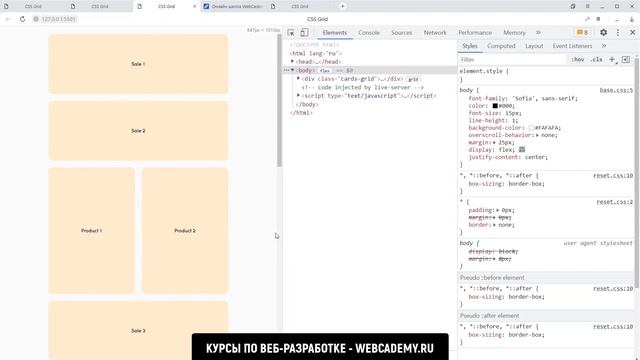Click the downloads arrow in the browser toolbar

coord(632,19)
